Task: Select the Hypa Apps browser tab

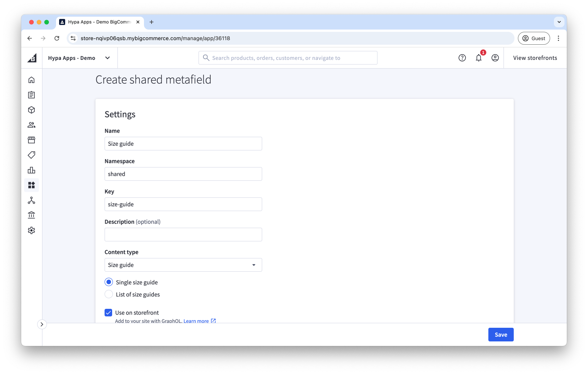Action: (100, 22)
